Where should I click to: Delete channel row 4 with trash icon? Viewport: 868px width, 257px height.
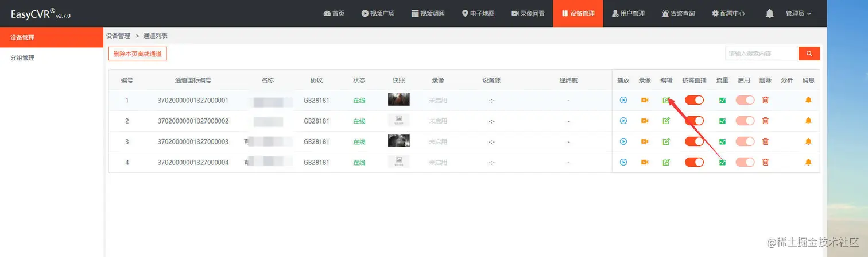tap(765, 162)
